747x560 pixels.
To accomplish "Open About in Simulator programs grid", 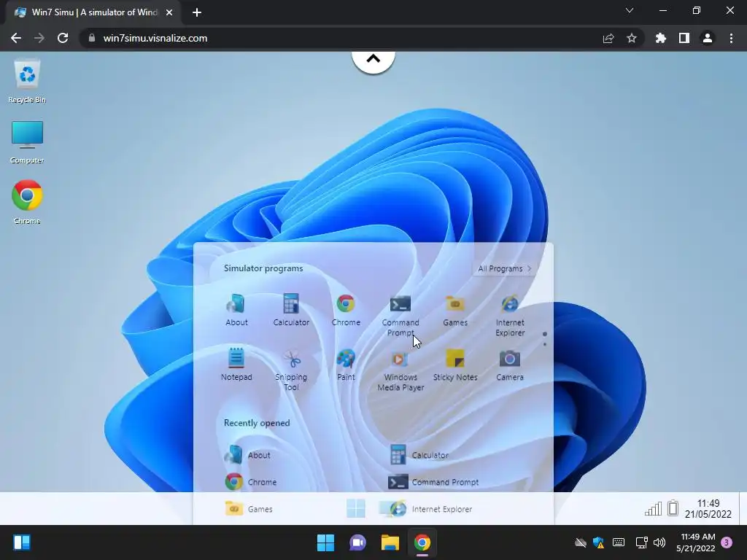I will tap(236, 311).
